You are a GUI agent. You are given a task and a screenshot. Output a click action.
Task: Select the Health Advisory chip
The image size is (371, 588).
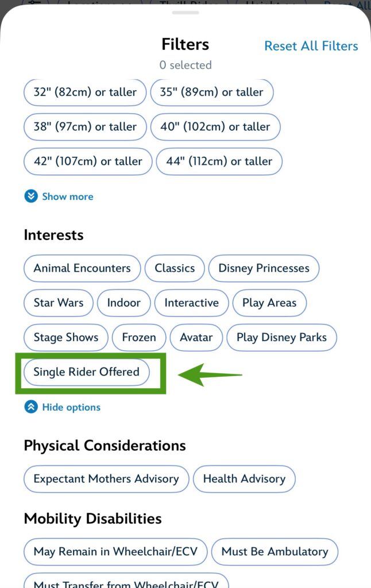click(x=244, y=479)
